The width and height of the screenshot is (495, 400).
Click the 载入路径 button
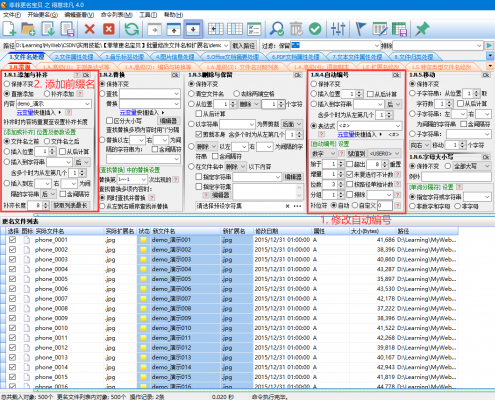pyautogui.click(x=244, y=46)
